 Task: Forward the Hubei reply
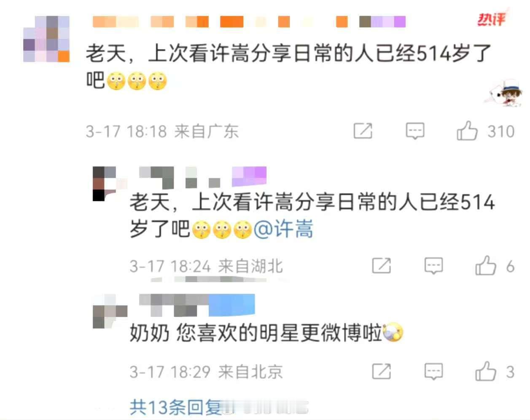[382, 266]
